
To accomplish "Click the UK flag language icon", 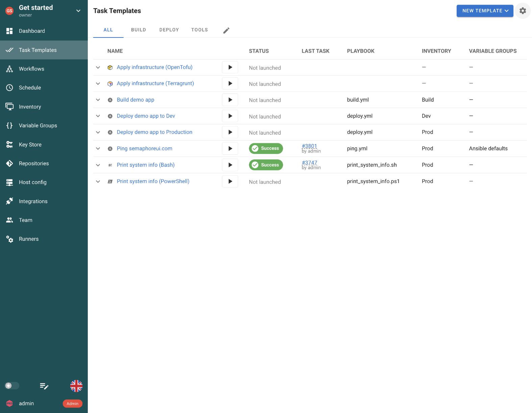I will click(x=76, y=386).
